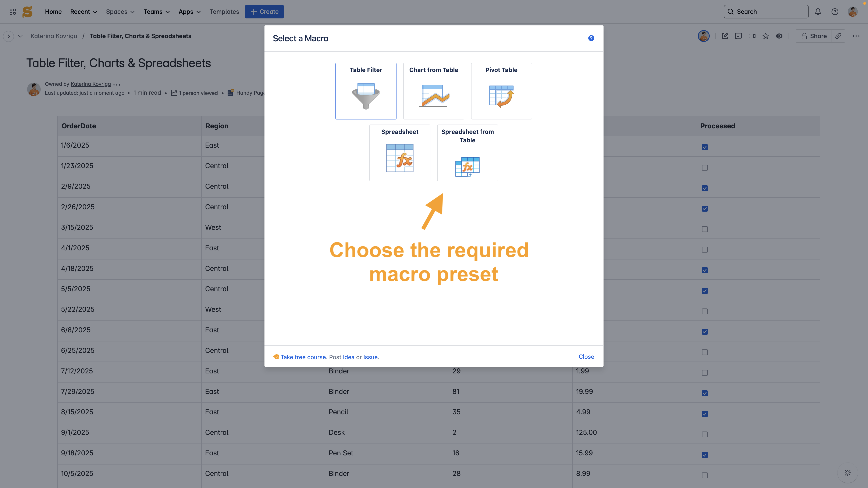Screen dimensions: 868x488
Task: Toggle Processed checkbox for 1/23/2025 row
Action: coord(705,168)
